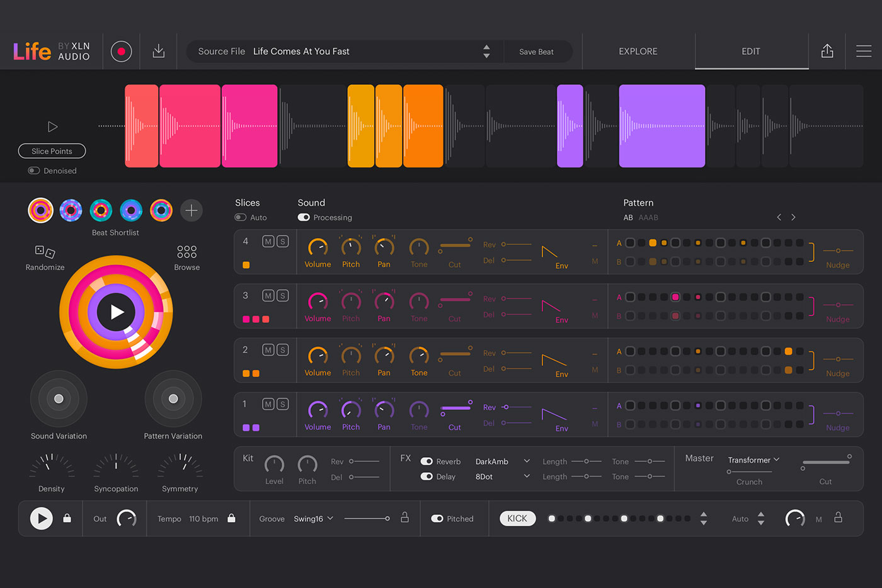Viewport: 882px width, 588px height.
Task: Select the first Beat Shortlist thumbnail
Action: 40,210
